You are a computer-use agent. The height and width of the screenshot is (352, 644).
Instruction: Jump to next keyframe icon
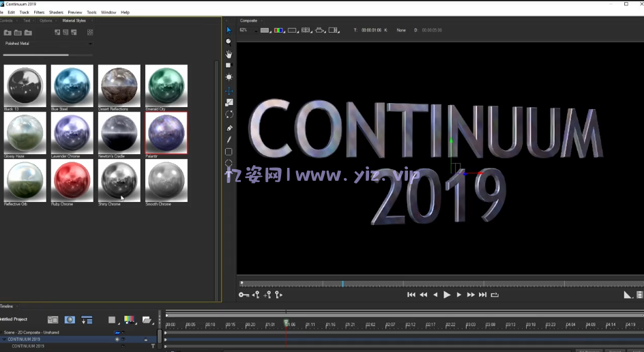[278, 295]
